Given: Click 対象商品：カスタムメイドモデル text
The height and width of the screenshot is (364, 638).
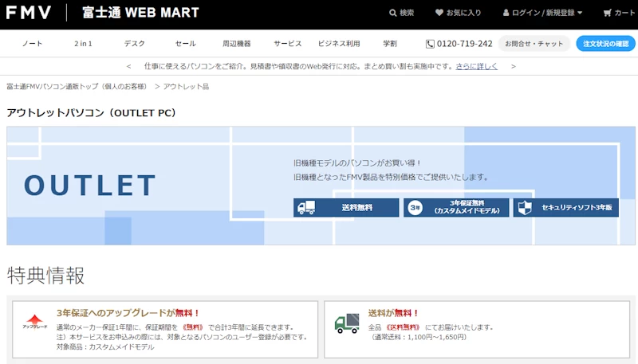Looking at the screenshot, I should coord(105,347).
